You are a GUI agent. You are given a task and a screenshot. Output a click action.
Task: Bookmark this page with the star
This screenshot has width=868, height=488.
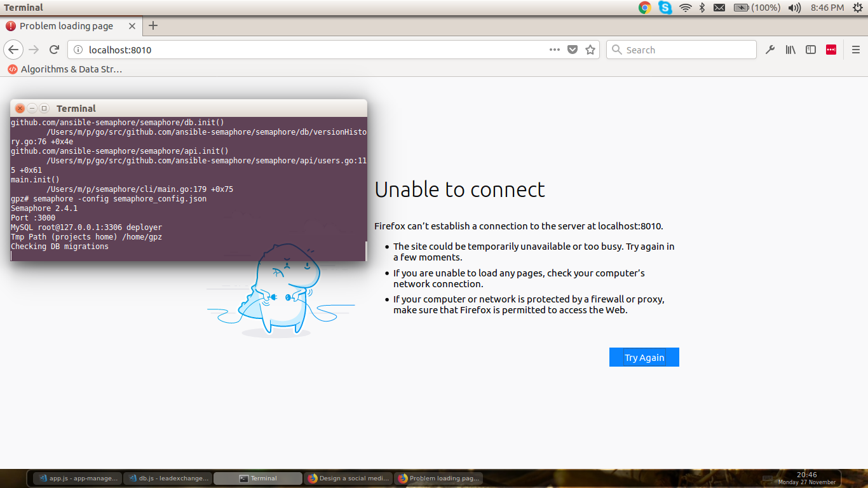point(590,50)
